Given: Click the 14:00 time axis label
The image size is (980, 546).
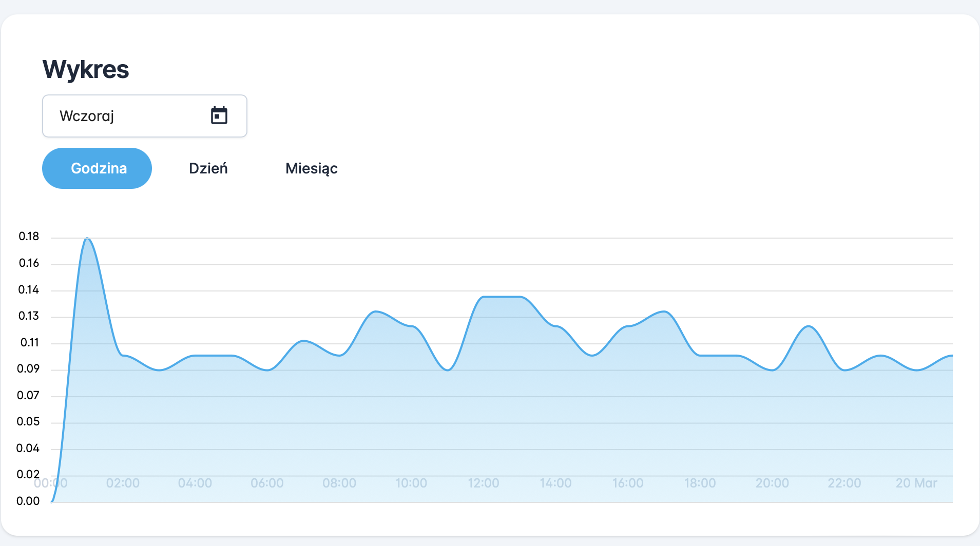Looking at the screenshot, I should pyautogui.click(x=555, y=483).
